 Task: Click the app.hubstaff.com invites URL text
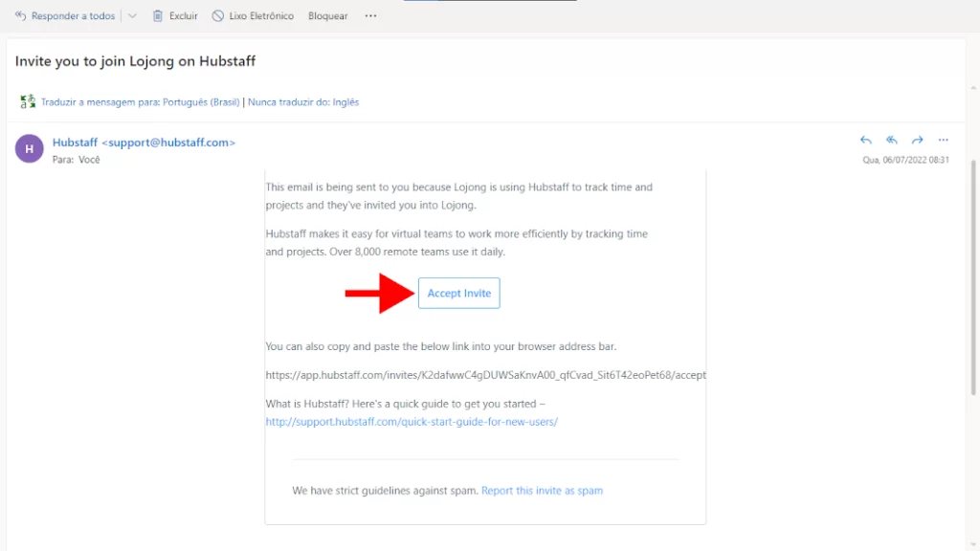(485, 375)
